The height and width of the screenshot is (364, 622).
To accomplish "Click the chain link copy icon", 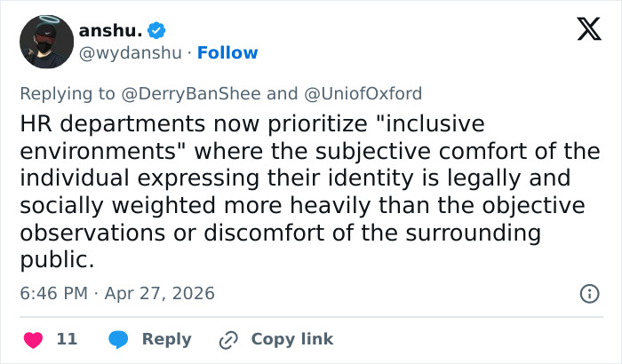I will pyautogui.click(x=228, y=339).
